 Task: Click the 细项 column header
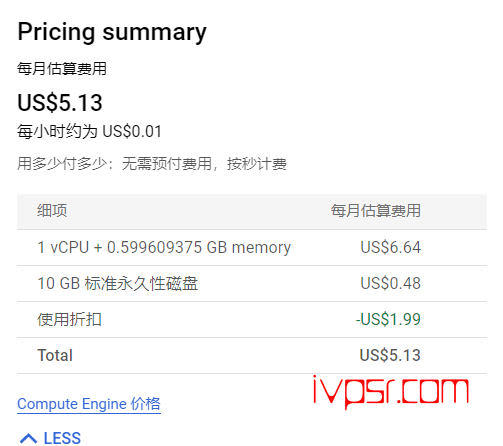[x=52, y=211]
